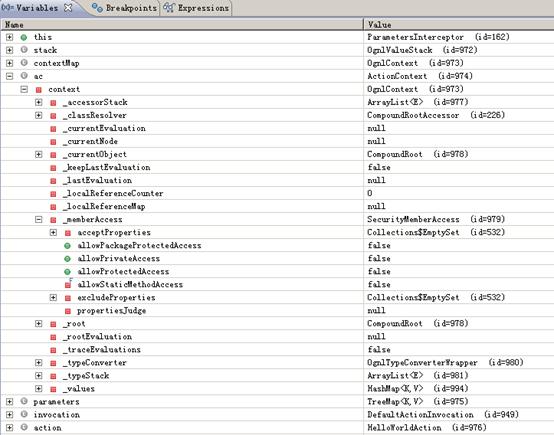Screen dimensions: 554x435
Task: Collapse the _memberAccess node
Action: pyautogui.click(x=39, y=219)
